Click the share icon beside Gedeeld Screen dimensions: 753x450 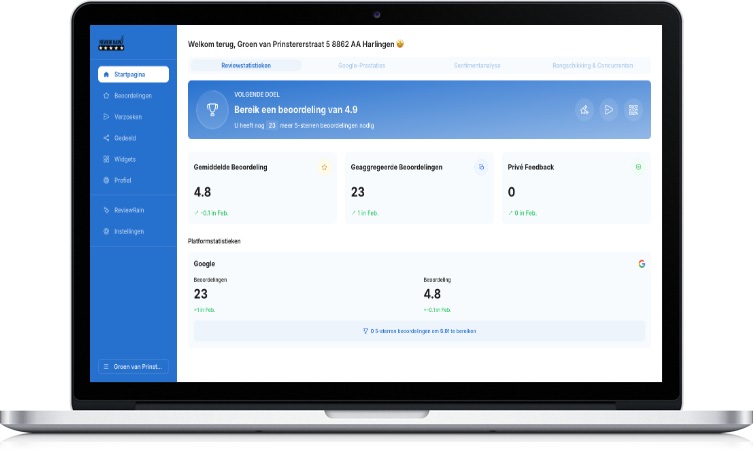click(x=106, y=138)
